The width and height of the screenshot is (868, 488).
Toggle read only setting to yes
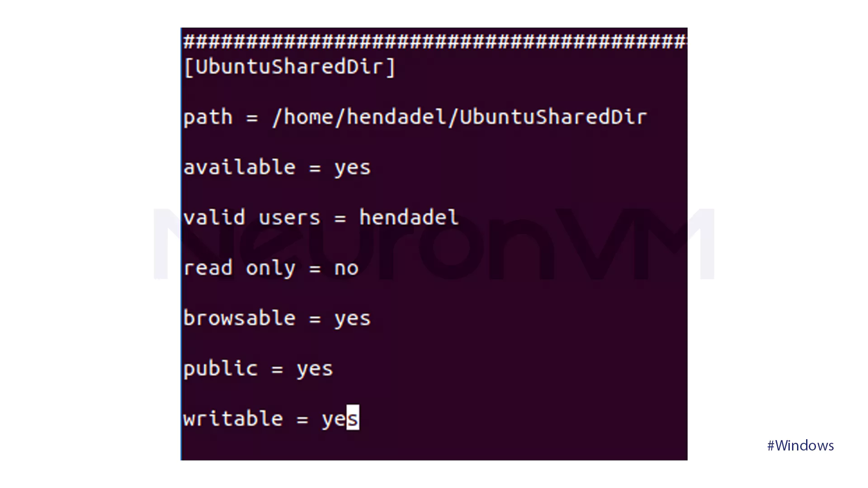pos(345,267)
